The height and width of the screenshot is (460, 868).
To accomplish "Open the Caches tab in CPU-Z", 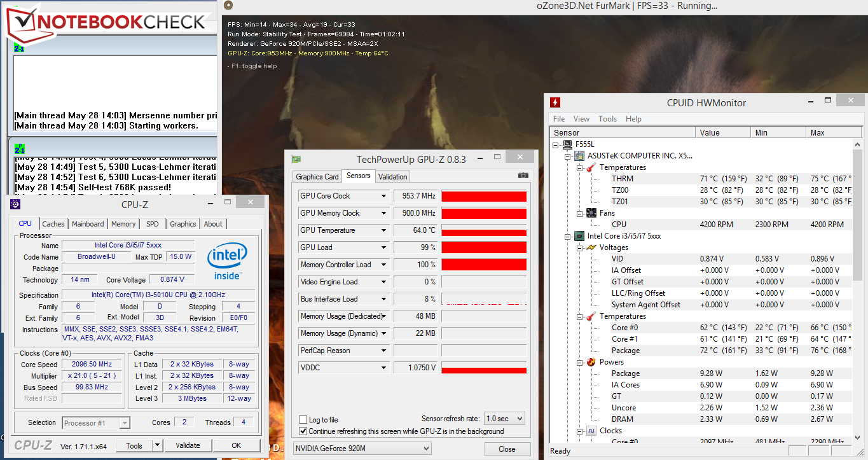I will [53, 224].
